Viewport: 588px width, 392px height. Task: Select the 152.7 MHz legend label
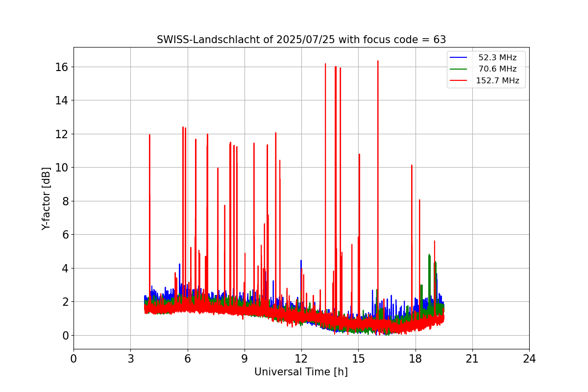coord(497,81)
